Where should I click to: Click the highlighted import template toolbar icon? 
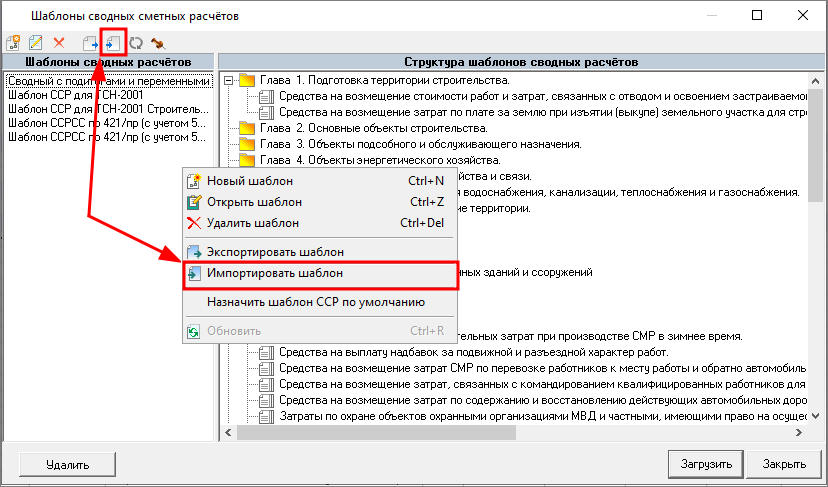[x=113, y=43]
